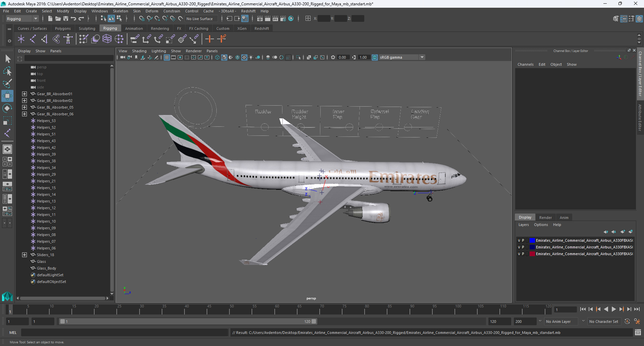The height and width of the screenshot is (346, 644).
Task: Click the Create Locator shelf icon
Action: [21, 39]
